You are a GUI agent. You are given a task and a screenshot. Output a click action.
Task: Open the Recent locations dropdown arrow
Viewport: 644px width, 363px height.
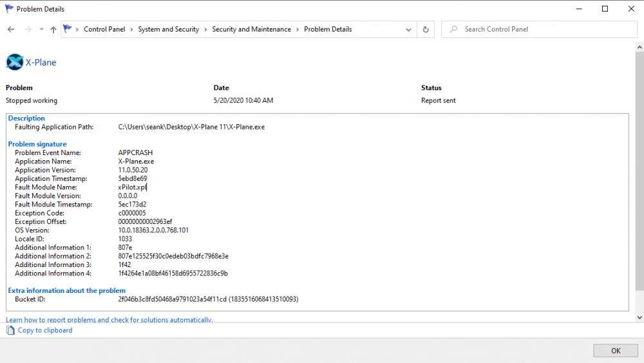pos(41,30)
